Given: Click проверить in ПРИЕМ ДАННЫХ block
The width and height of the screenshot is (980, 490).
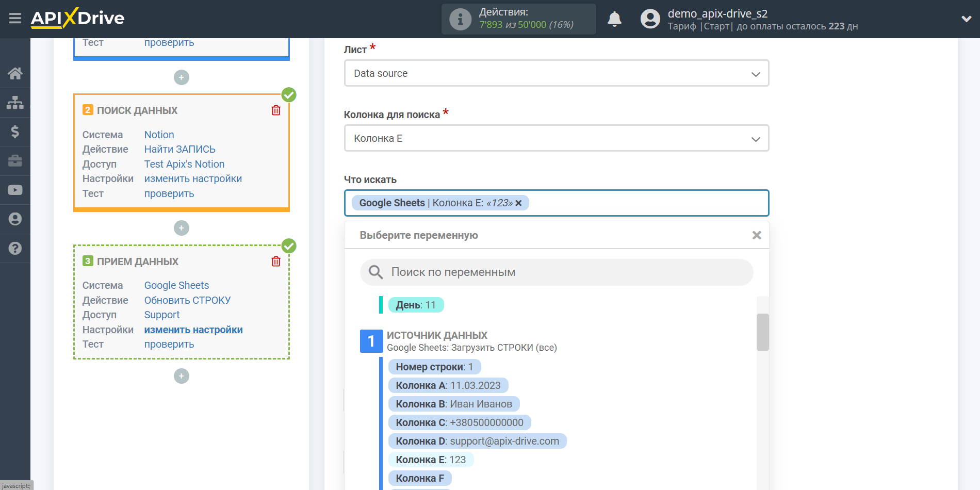Looking at the screenshot, I should [169, 344].
